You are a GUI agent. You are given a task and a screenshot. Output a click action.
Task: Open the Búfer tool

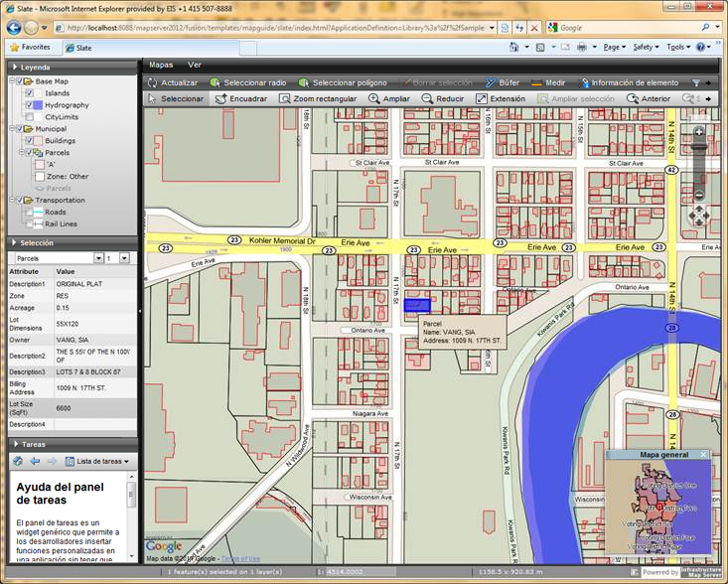pos(503,82)
